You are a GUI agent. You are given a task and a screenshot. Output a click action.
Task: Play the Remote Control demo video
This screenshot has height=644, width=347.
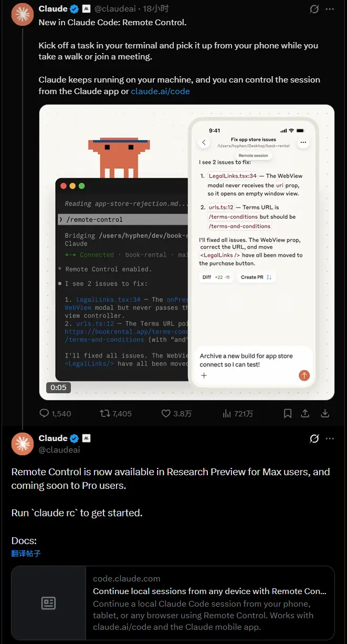187,252
